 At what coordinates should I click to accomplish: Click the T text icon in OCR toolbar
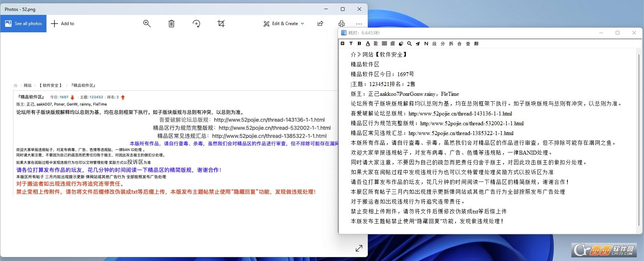[x=351, y=44]
